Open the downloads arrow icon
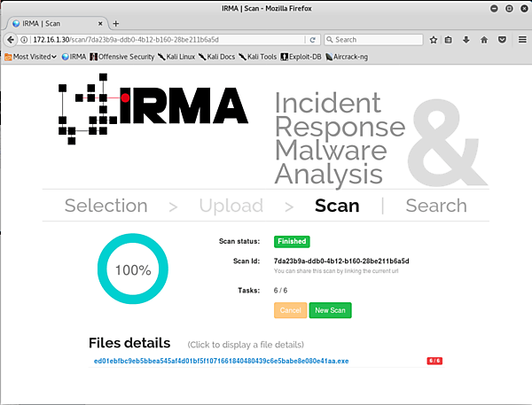532x405 pixels. click(x=467, y=40)
